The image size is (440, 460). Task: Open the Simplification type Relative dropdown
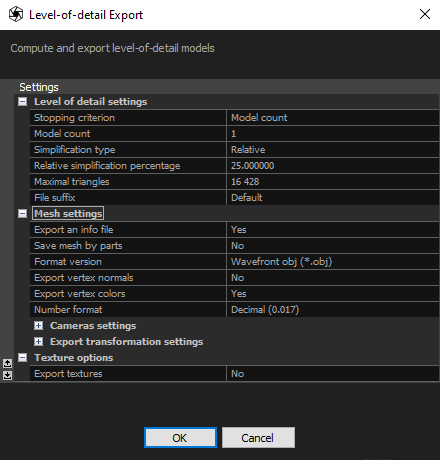(333, 150)
